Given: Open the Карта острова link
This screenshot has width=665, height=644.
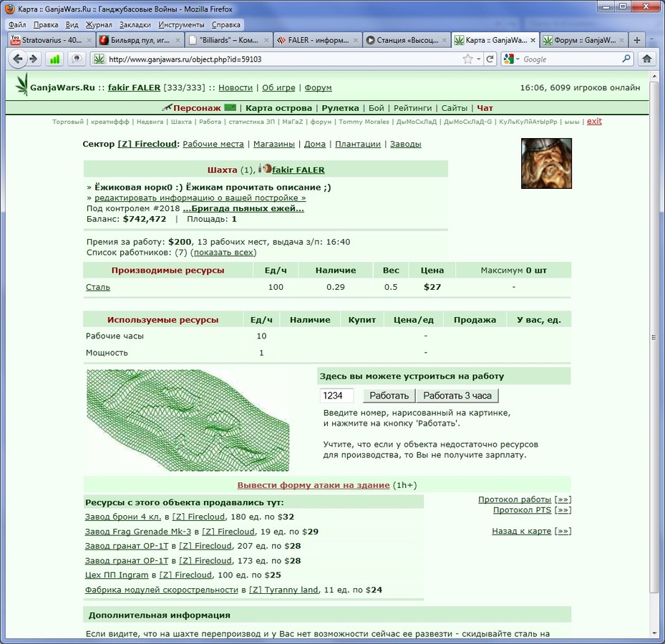Looking at the screenshot, I should pos(278,107).
